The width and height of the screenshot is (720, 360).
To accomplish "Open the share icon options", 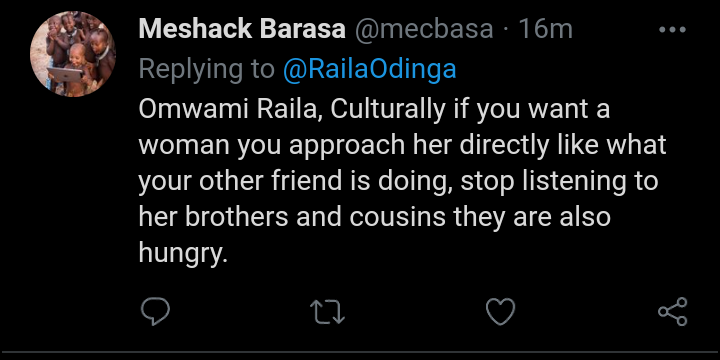I will 673,312.
